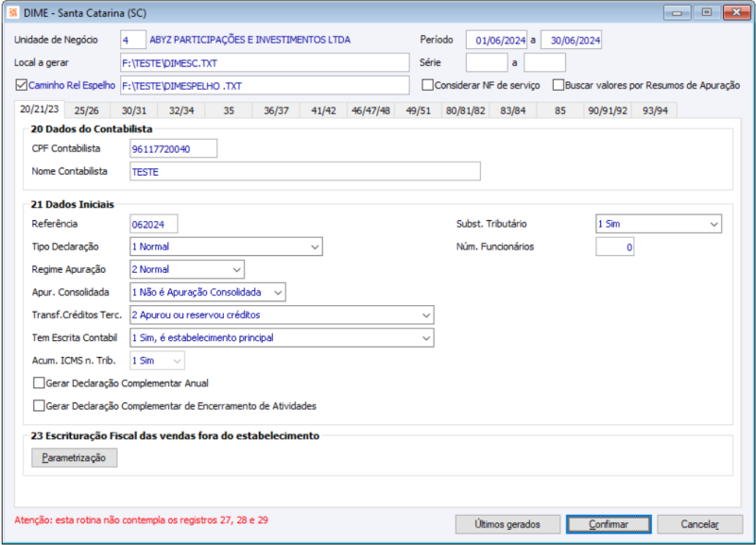756x545 pixels.
Task: Click the Nome Contabilista field
Action: 305,172
